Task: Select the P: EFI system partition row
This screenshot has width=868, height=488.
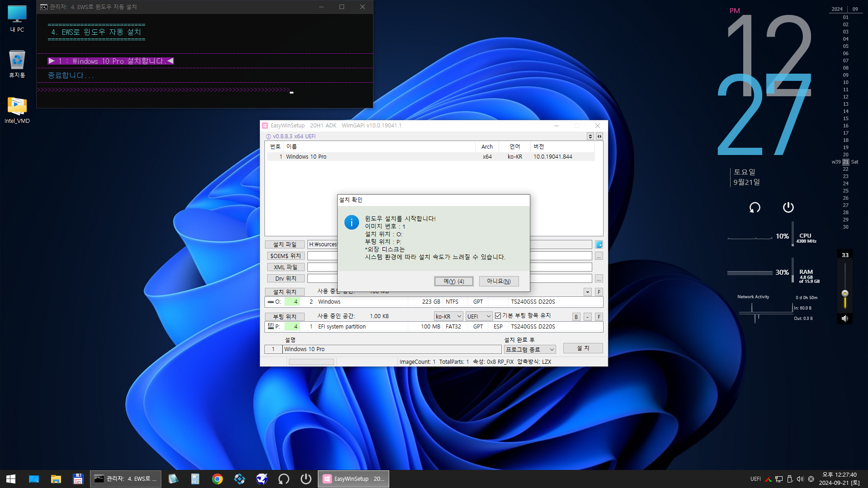Action: [434, 327]
